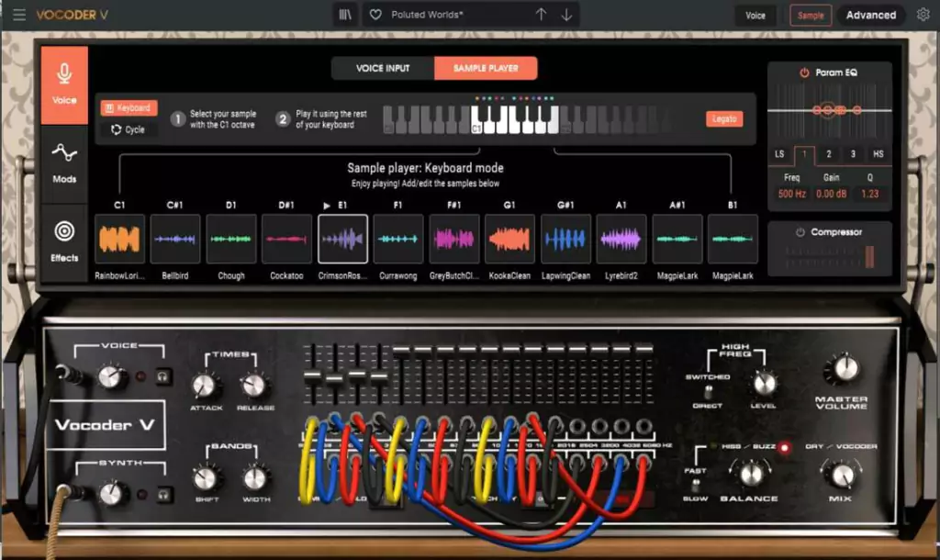Click the 0.00 dB Gain value
The height and width of the screenshot is (560, 940).
831,194
